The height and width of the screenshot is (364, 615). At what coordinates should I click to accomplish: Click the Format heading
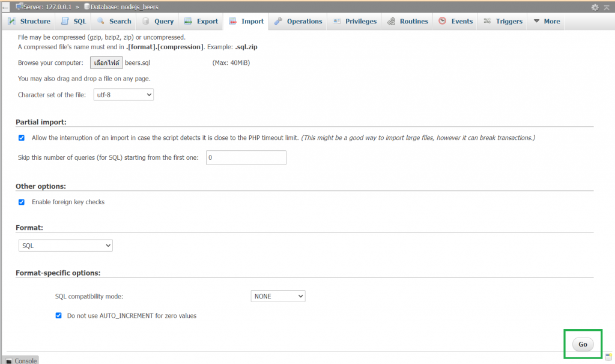pyautogui.click(x=29, y=228)
